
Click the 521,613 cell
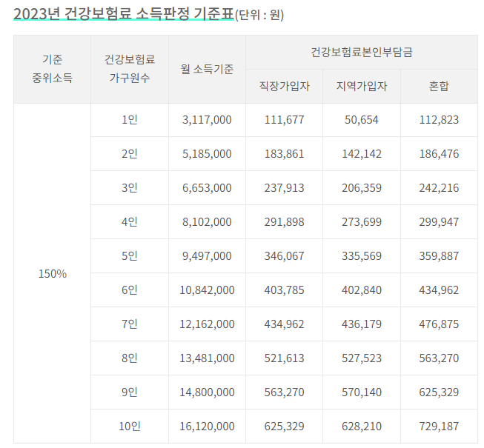click(x=285, y=358)
